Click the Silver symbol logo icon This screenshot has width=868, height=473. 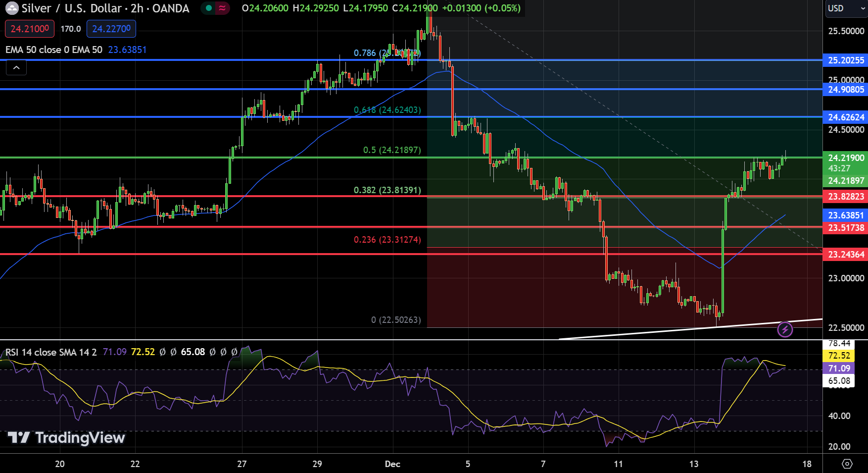(x=11, y=8)
